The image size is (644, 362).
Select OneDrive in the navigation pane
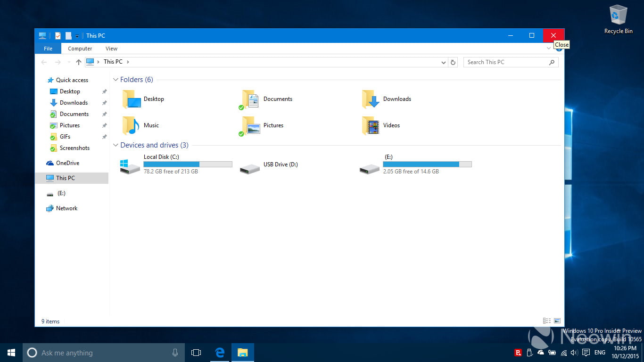tap(67, 163)
